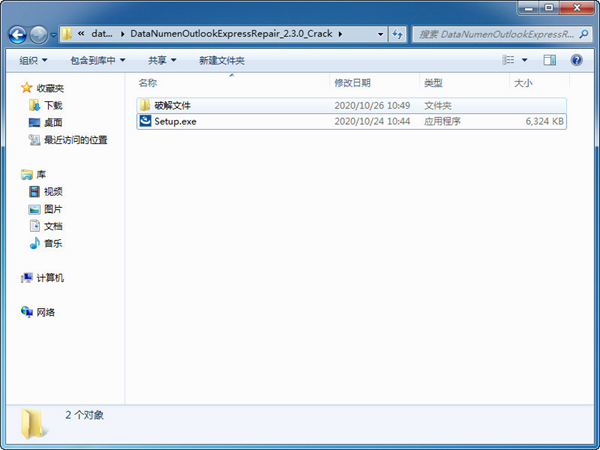
Task: Open the 包含到库中 menu
Action: click(x=98, y=60)
